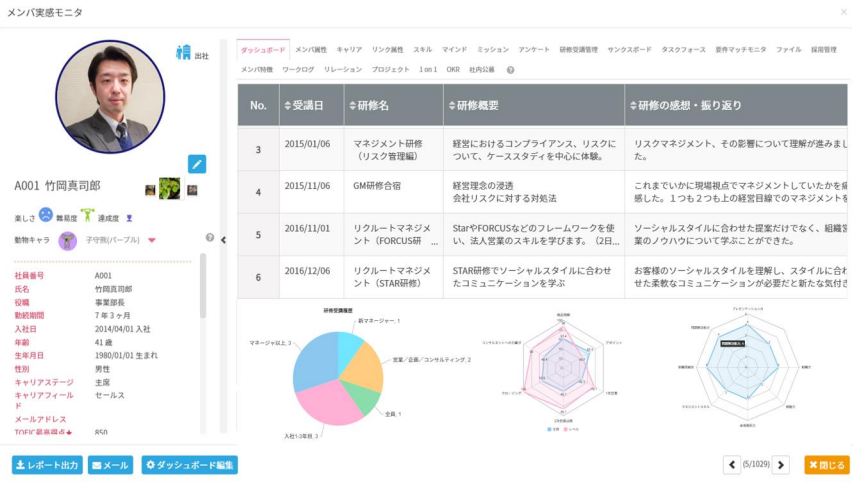Sort table by 研修概要 column

point(452,106)
